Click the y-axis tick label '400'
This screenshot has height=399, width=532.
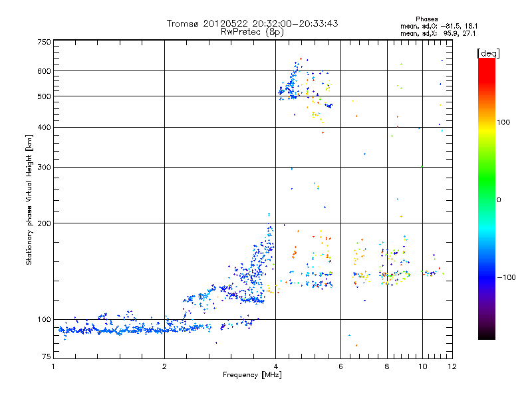(x=44, y=128)
